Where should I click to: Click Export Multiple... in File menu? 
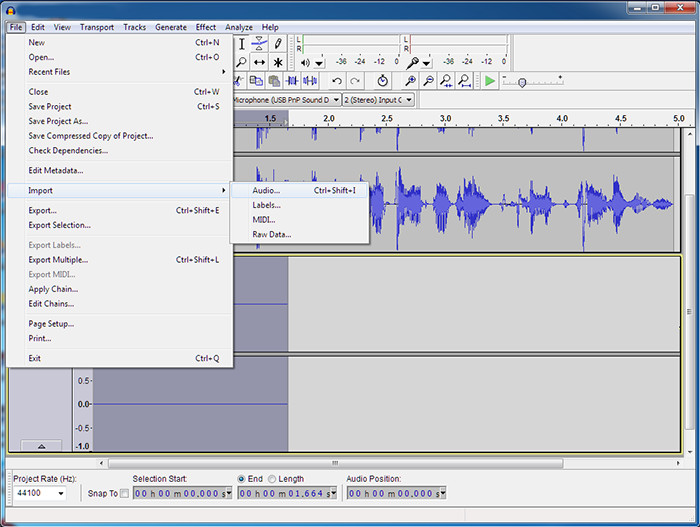(x=58, y=260)
